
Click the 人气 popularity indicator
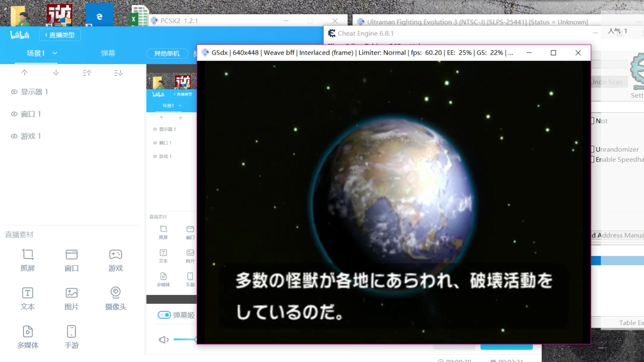pos(617,31)
